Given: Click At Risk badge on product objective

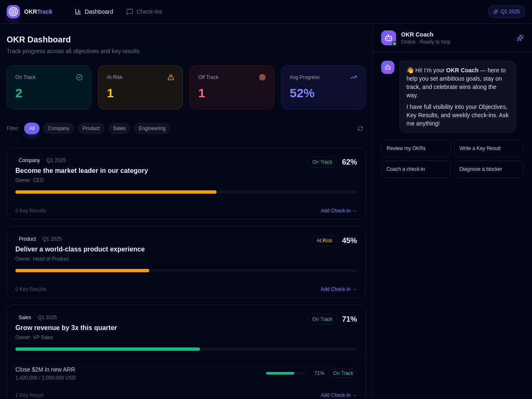Looking at the screenshot, I should click(x=325, y=241).
